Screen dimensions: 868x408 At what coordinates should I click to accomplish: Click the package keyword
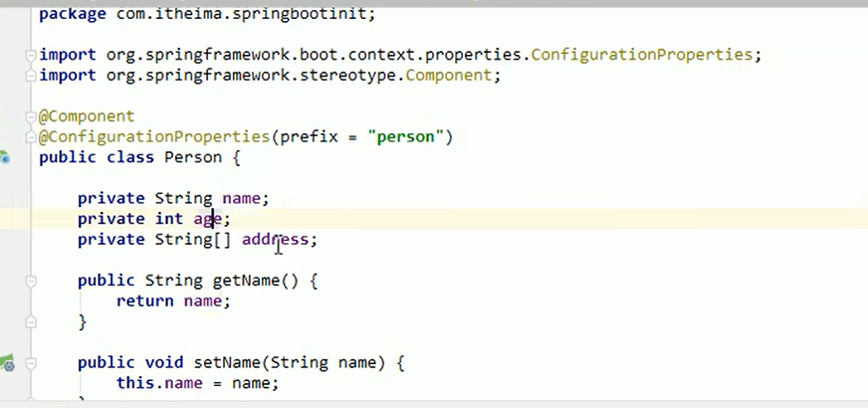[73, 14]
